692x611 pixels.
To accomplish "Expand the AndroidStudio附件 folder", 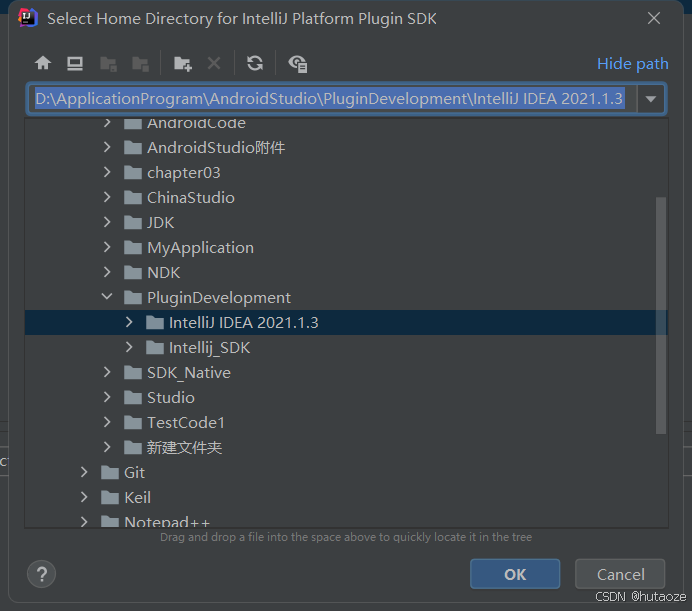I will coord(107,147).
